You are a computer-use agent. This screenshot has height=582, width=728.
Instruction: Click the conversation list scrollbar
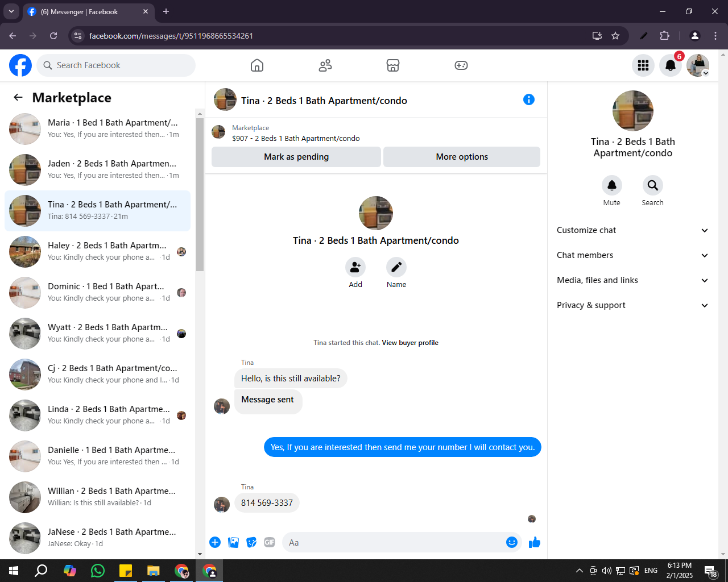[200, 194]
